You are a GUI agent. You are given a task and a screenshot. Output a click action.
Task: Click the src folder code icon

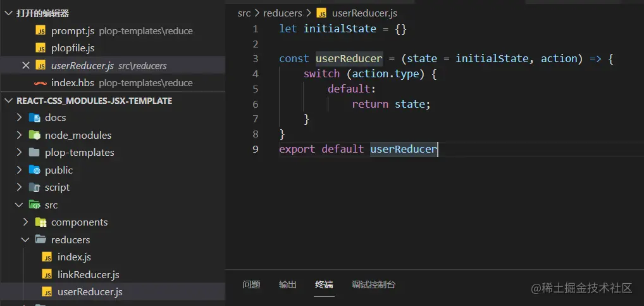point(35,205)
